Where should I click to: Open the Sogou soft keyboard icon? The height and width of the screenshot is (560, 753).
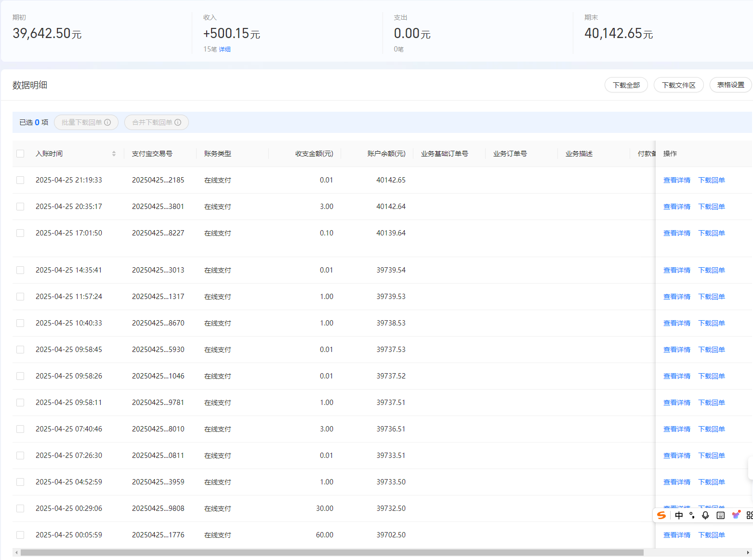(721, 515)
